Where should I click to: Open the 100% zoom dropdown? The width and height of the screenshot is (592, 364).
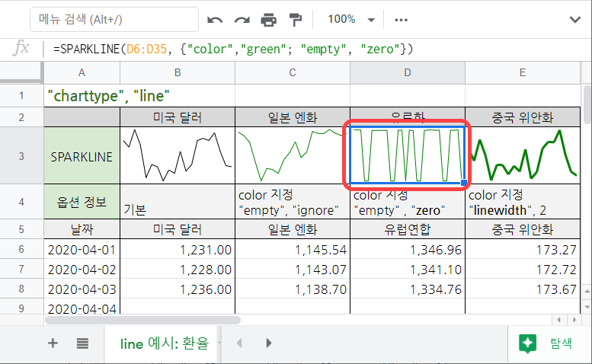point(351,19)
